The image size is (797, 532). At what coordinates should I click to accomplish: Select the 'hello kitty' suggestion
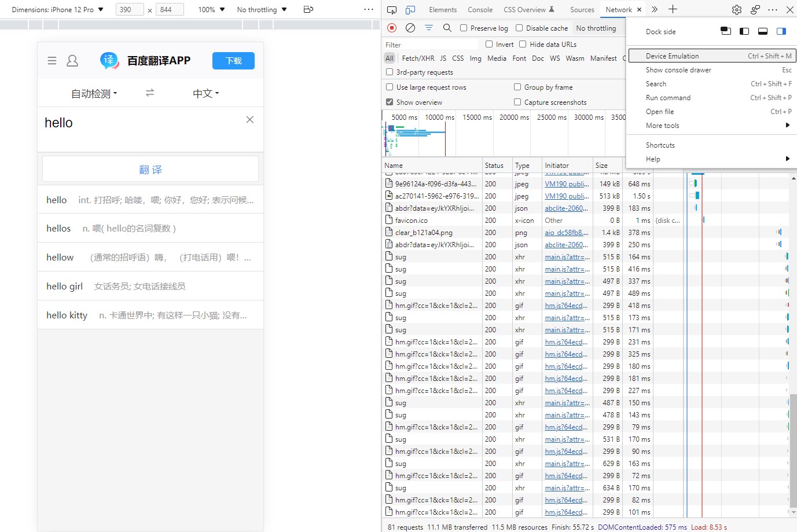click(150, 315)
